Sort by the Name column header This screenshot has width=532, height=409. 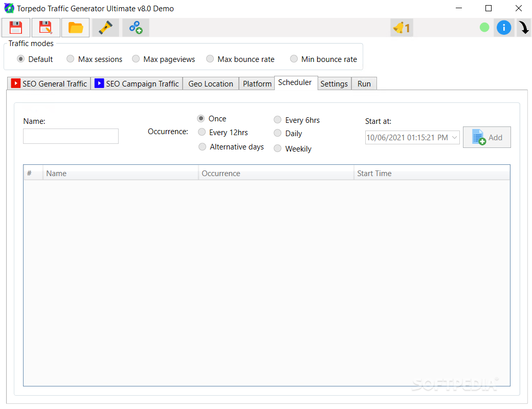(120, 173)
